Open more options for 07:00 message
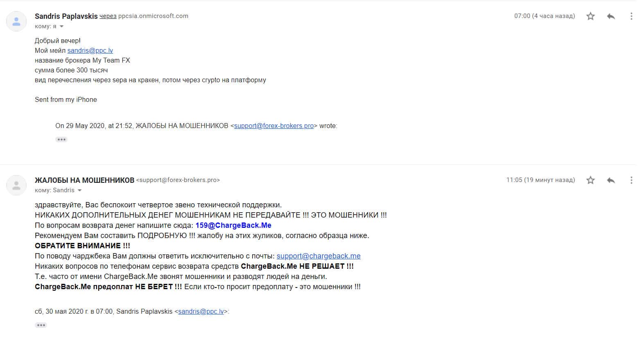Screen dimensions: 644x337 (x=631, y=16)
